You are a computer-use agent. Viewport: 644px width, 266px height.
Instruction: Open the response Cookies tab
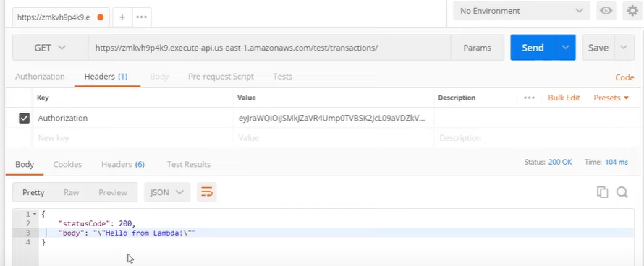coord(67,164)
